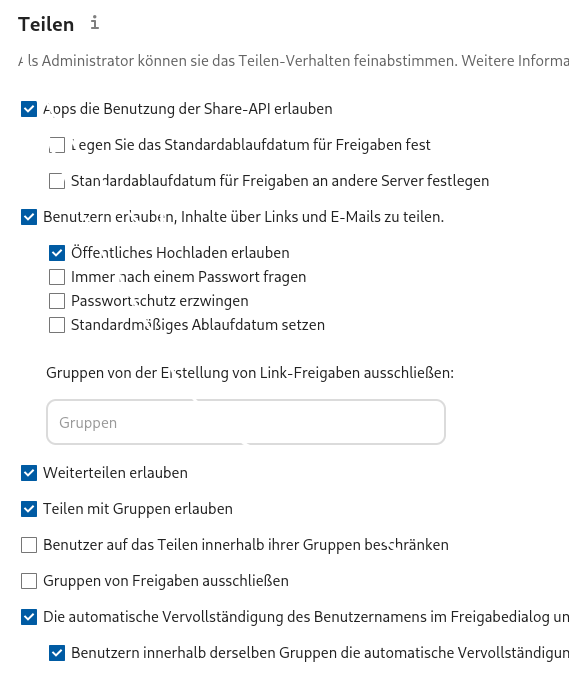Open the Gruppen exclusion select field
569x680 pixels.
[246, 422]
